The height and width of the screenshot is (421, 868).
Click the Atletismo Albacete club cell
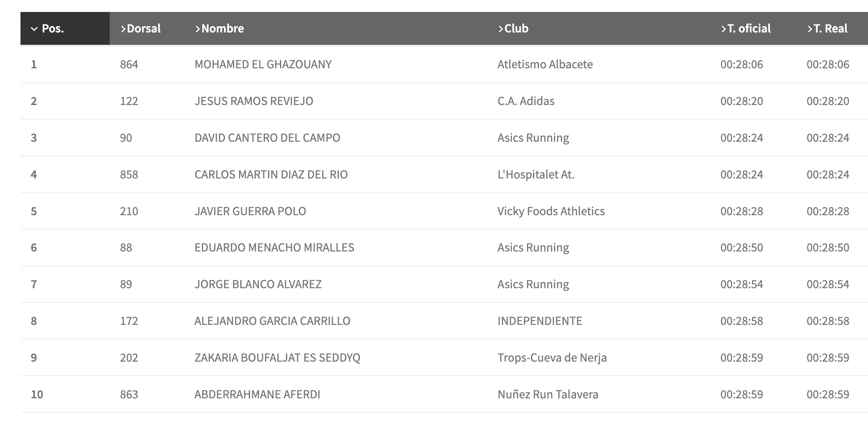545,64
